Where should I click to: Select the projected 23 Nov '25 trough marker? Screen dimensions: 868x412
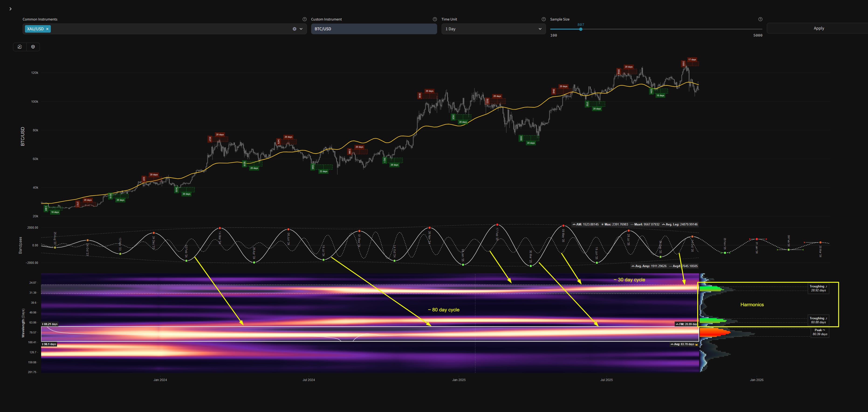(725, 253)
